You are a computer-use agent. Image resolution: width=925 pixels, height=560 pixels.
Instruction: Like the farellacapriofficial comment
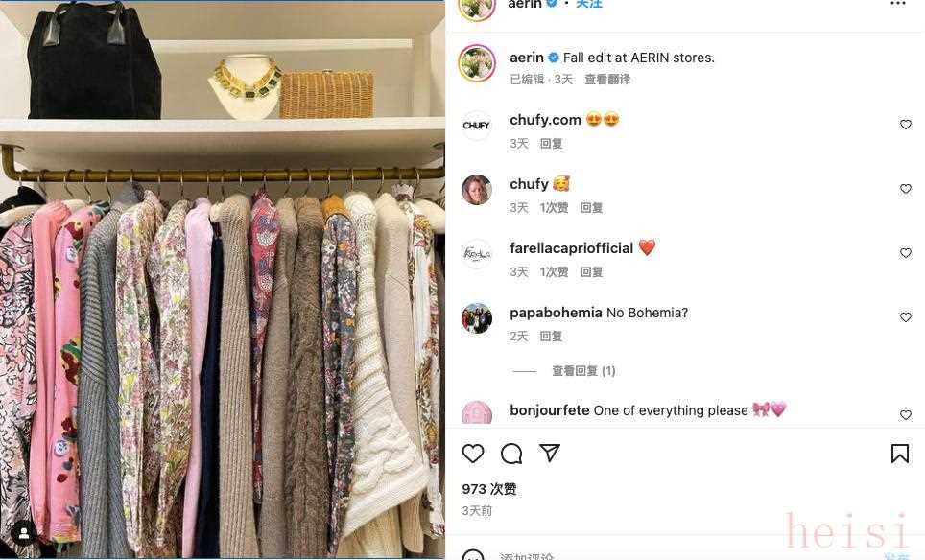(x=906, y=253)
